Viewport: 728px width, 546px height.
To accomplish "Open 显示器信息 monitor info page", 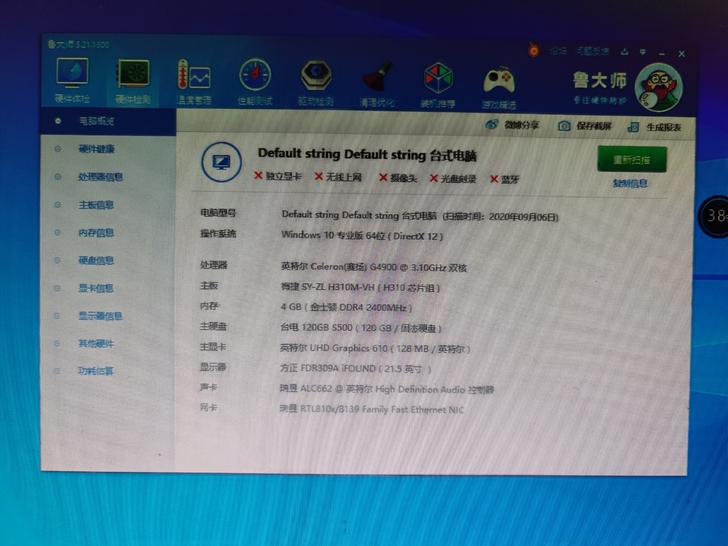I will [100, 316].
